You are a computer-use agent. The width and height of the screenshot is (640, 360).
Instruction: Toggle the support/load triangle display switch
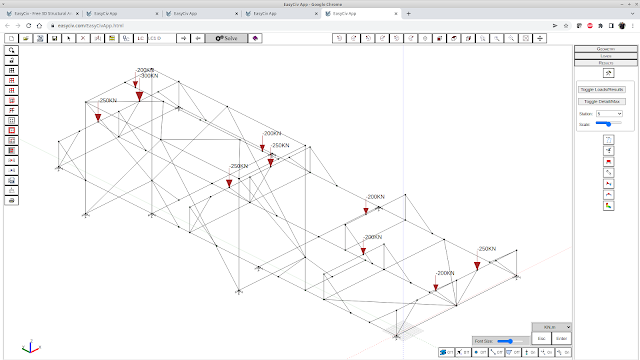513,352
